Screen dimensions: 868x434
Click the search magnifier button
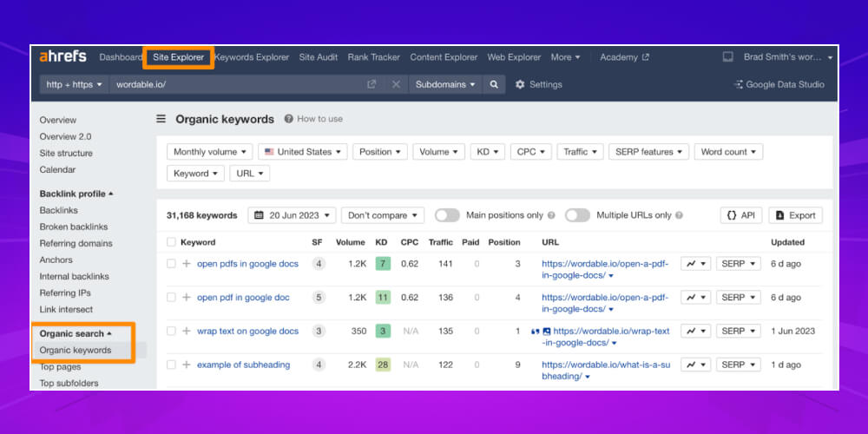click(494, 84)
